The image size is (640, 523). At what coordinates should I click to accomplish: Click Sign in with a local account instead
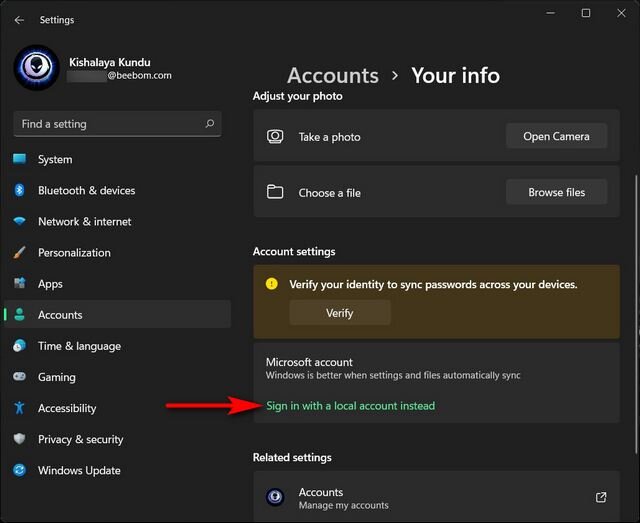pyautogui.click(x=350, y=406)
